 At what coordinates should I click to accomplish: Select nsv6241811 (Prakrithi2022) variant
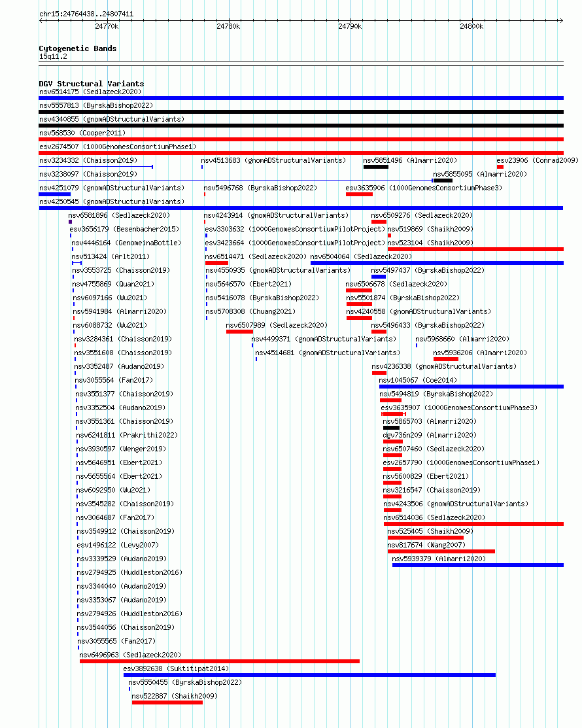127,435
